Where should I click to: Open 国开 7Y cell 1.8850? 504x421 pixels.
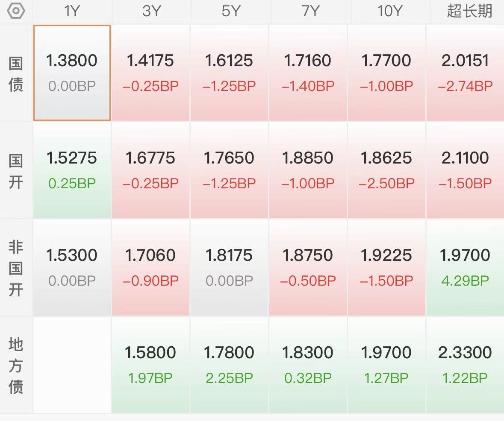click(308, 170)
